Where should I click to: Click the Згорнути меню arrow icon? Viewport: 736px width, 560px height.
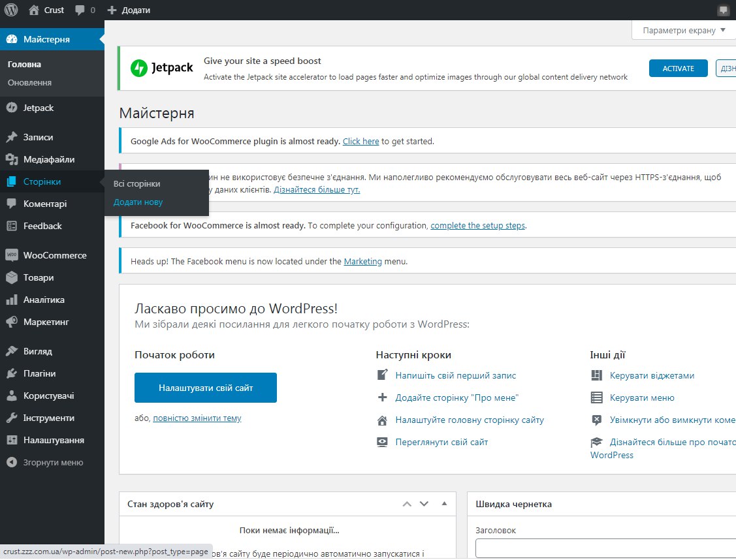12,463
